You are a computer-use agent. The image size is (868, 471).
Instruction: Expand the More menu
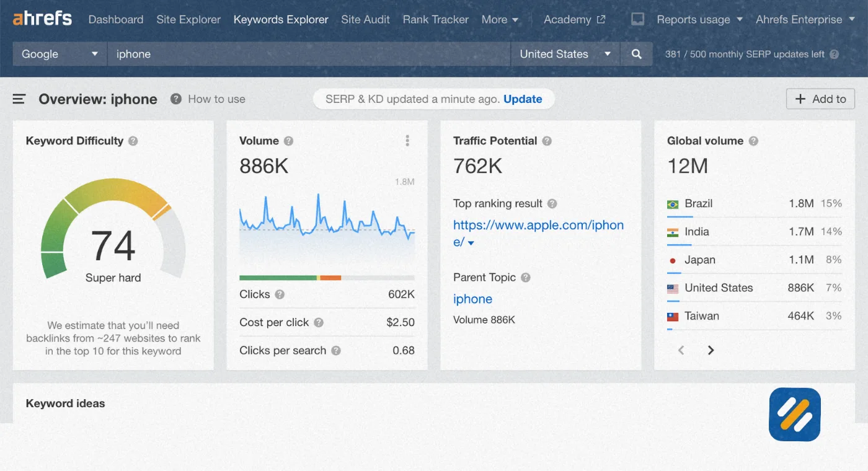500,19
